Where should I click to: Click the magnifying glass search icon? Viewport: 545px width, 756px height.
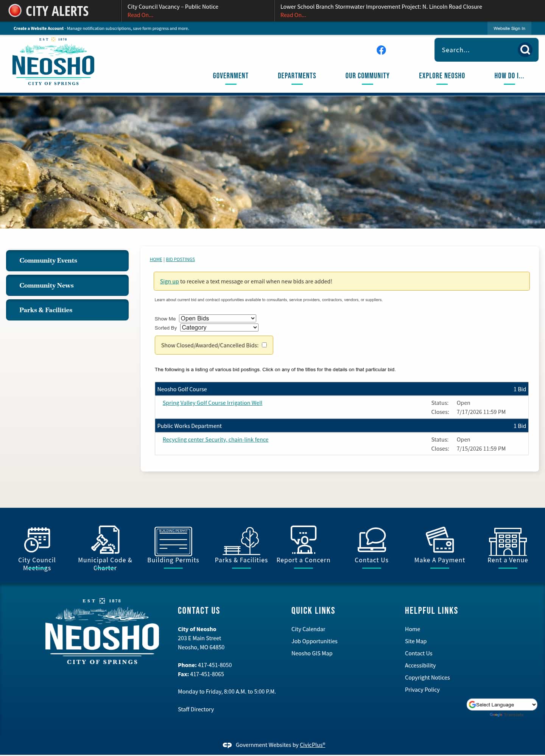tap(525, 50)
